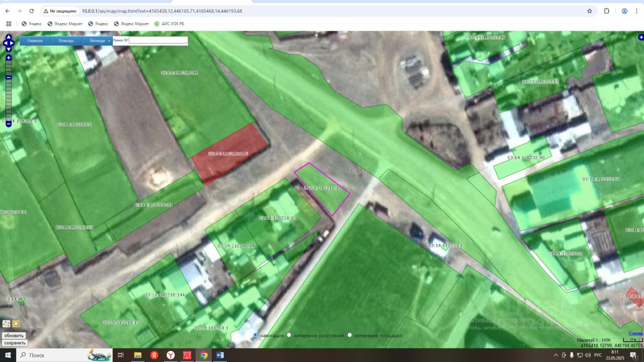Select the навигация radio button
Screen dimensions: 644x362
256,335
